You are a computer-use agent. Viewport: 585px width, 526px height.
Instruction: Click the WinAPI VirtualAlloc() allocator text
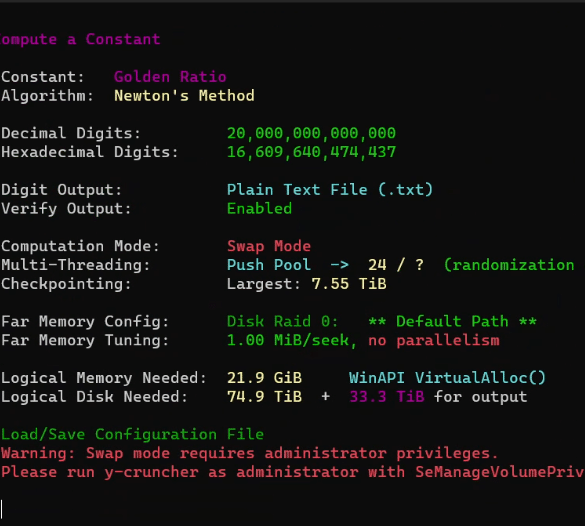pyautogui.click(x=447, y=378)
